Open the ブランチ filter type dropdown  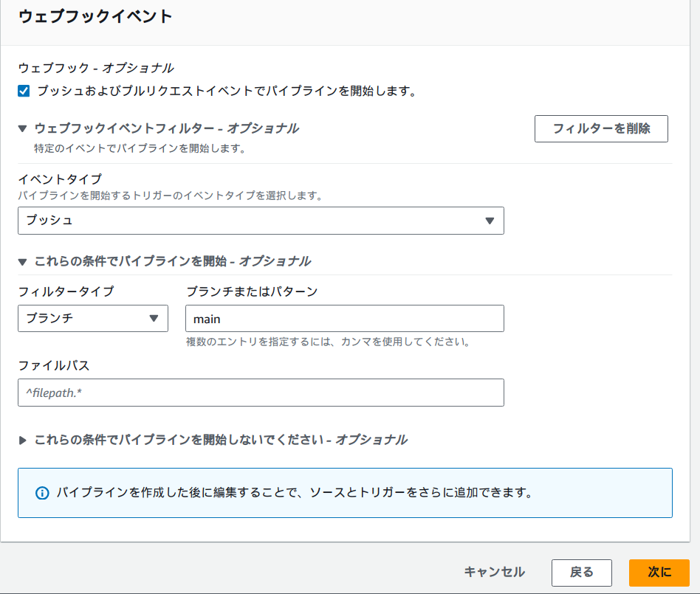[x=93, y=318]
